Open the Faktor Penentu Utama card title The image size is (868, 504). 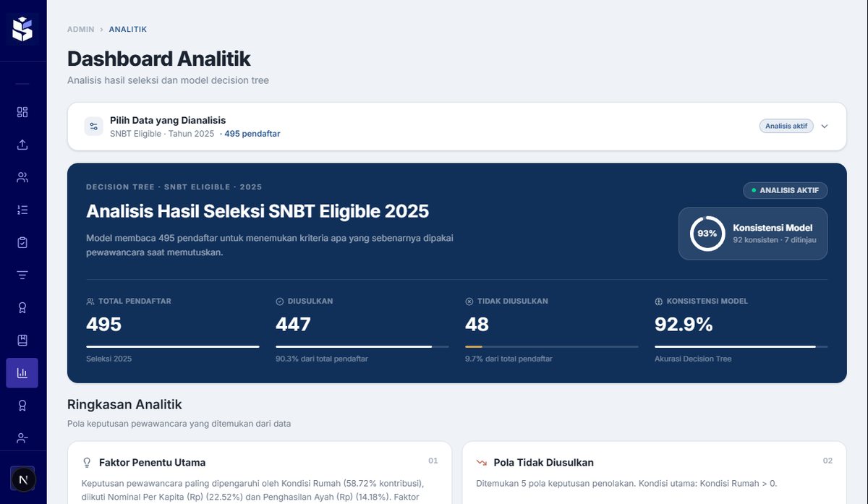point(152,463)
